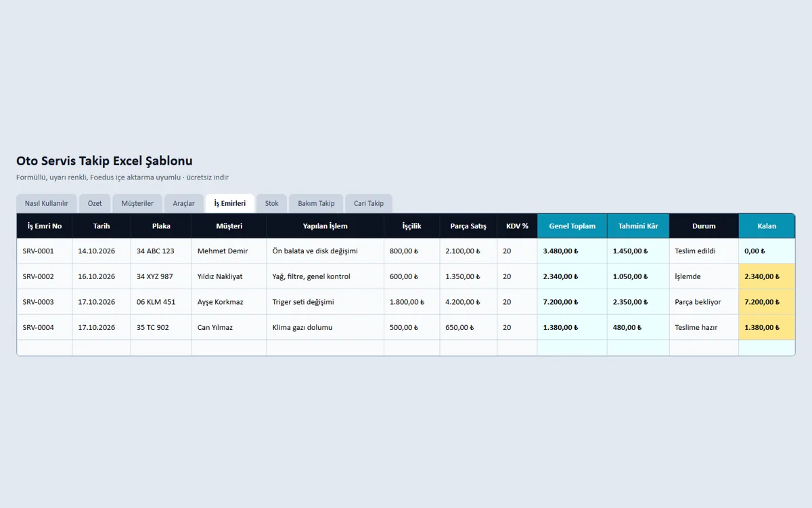Click the empty order number cell in last row
This screenshot has height=508, width=812.
coord(45,347)
